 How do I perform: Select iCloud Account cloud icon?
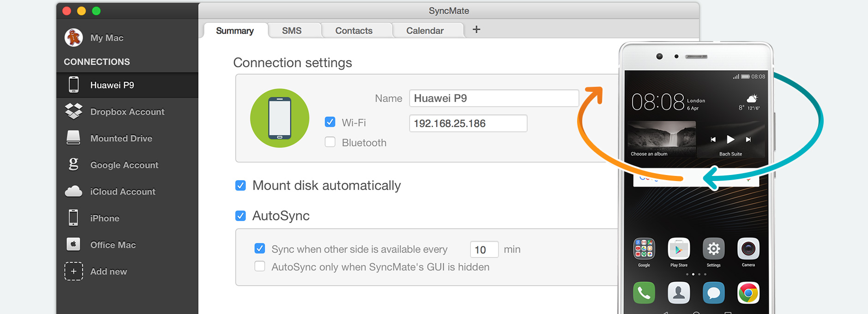tap(73, 191)
